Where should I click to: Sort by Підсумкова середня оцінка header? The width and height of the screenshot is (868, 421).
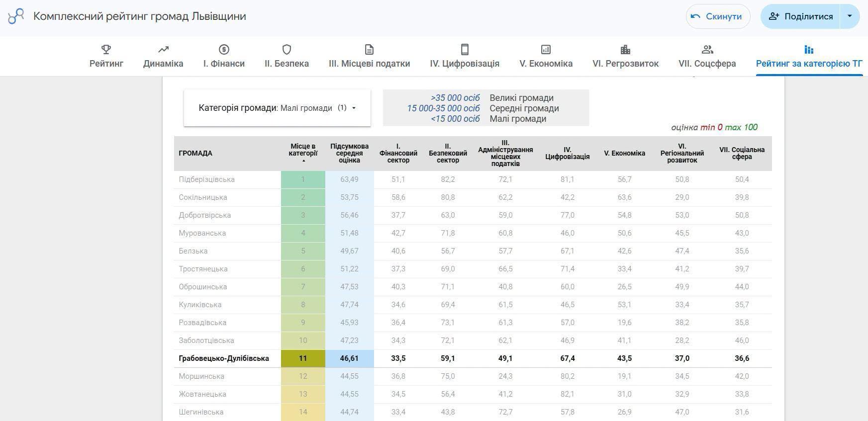(349, 153)
